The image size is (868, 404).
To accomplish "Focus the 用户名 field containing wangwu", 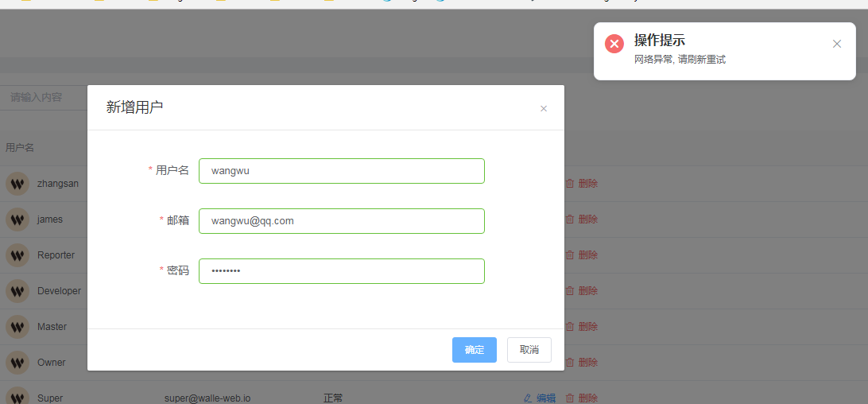I will point(342,171).
